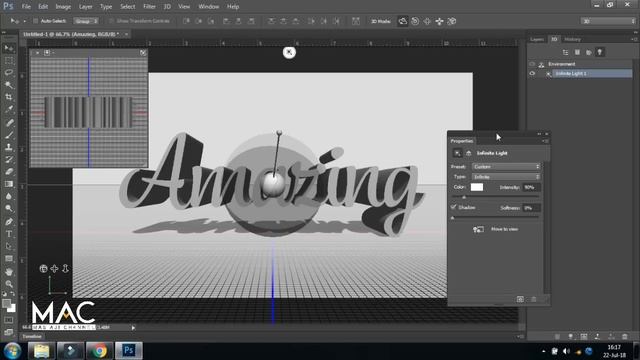Screen dimensions: 640x360
Task: Select the Hand tool
Action: coord(9,271)
